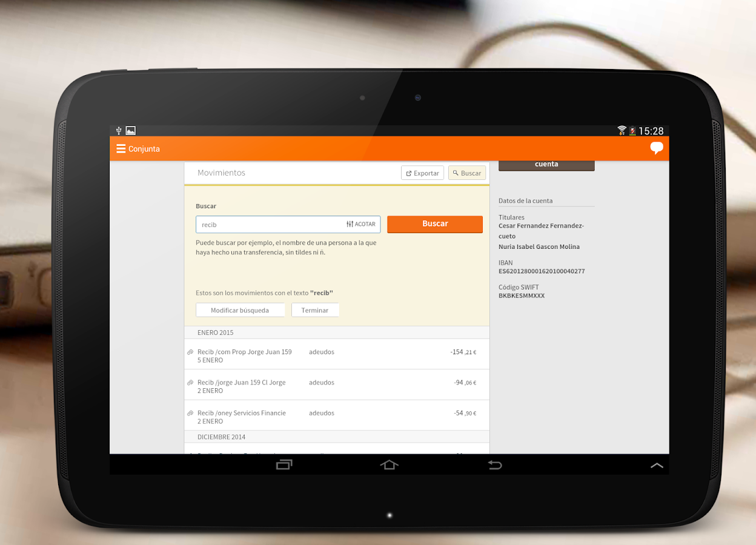Select the Conjunta account title in the action bar
The width and height of the screenshot is (756, 545).
coord(144,148)
